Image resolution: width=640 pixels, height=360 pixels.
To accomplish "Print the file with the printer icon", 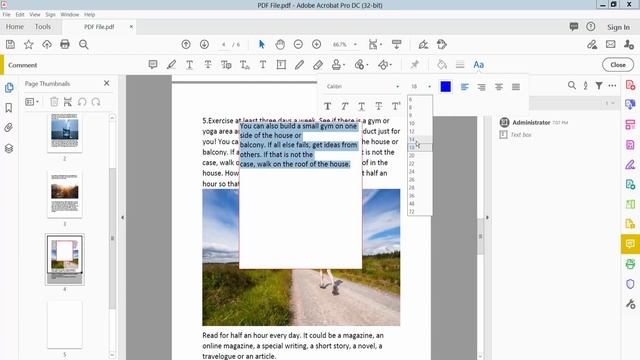I will (65, 44).
